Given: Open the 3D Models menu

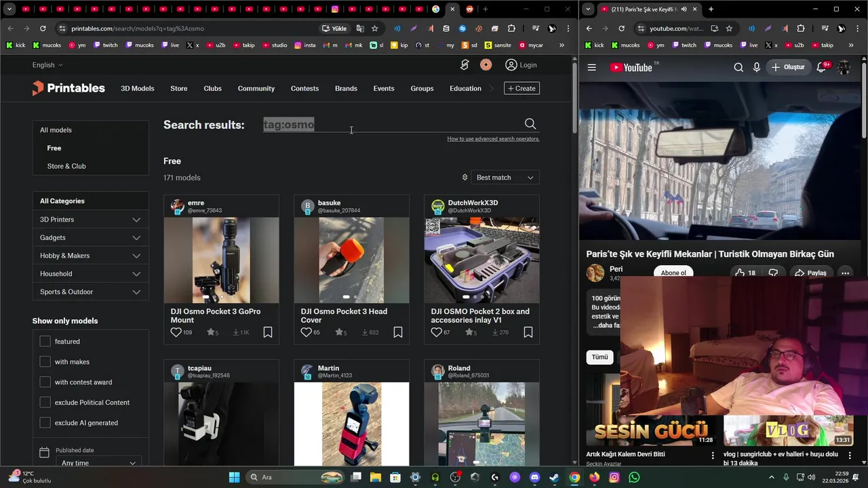Looking at the screenshot, I should 138,88.
